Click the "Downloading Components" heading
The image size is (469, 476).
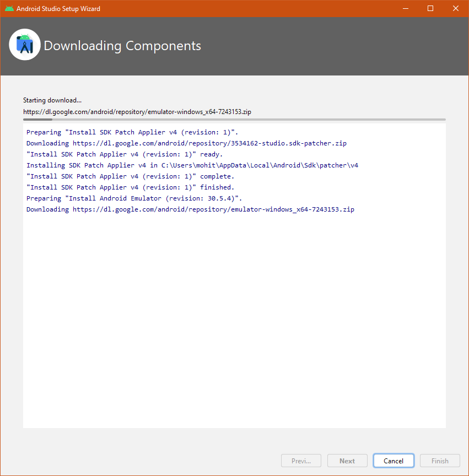(122, 46)
